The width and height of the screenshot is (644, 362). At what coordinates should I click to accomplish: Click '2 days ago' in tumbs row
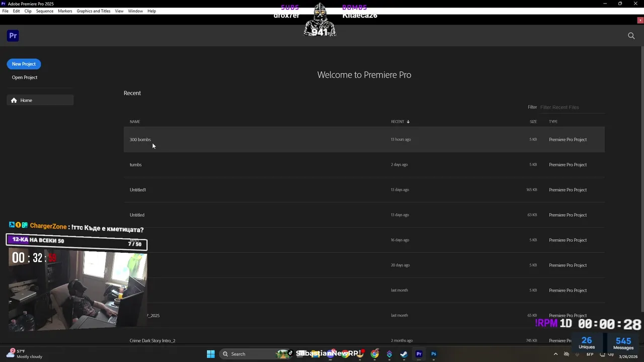[x=399, y=164]
